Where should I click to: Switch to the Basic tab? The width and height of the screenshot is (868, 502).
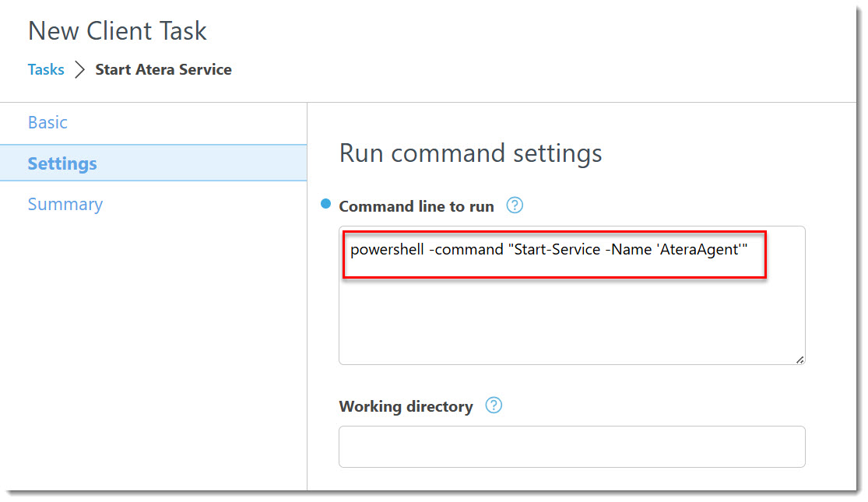pyautogui.click(x=47, y=122)
